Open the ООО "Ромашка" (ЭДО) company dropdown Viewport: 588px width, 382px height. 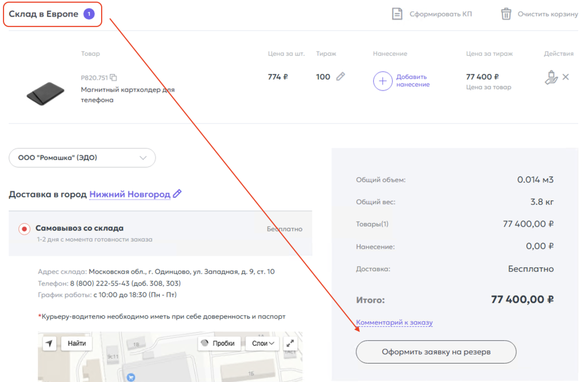click(x=82, y=158)
